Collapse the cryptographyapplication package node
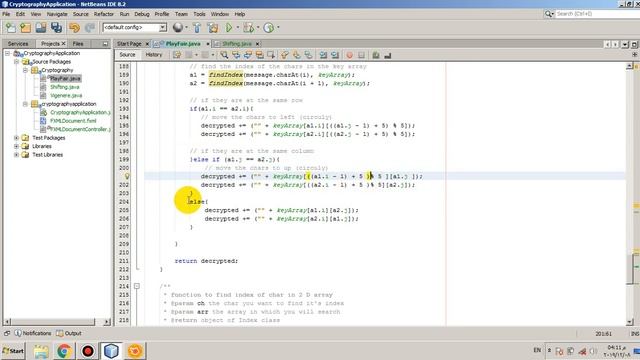 point(25,104)
